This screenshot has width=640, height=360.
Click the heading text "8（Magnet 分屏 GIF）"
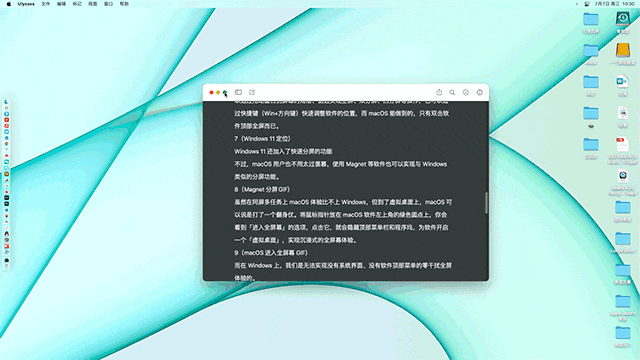(262, 189)
